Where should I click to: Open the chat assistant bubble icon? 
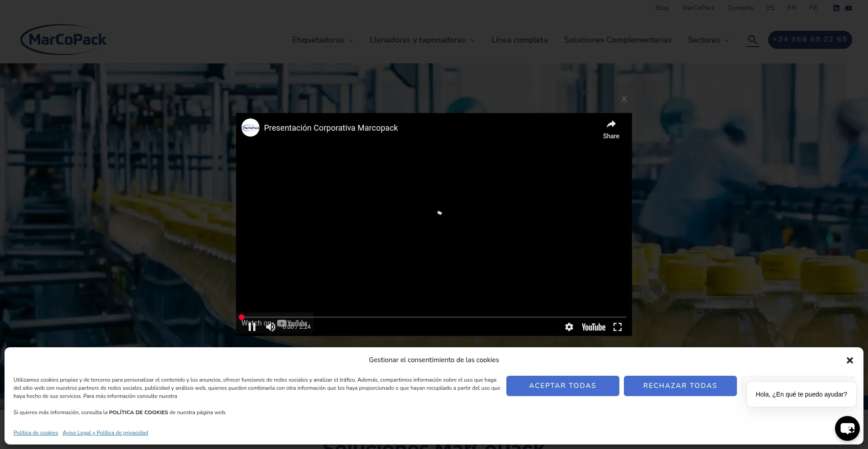point(847,428)
